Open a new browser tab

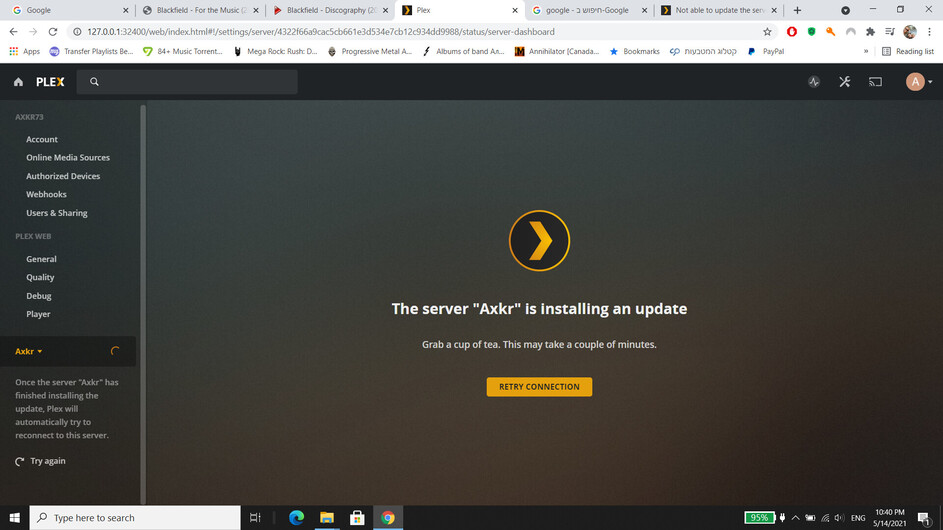(x=797, y=10)
